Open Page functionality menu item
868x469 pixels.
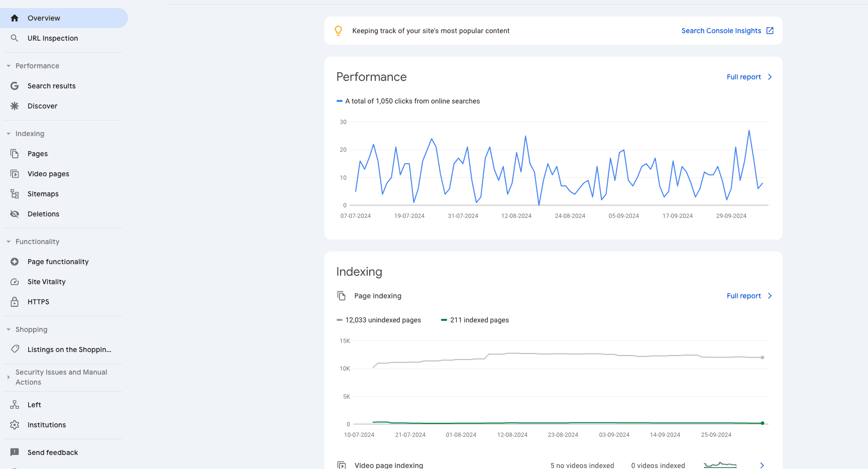[58, 262]
